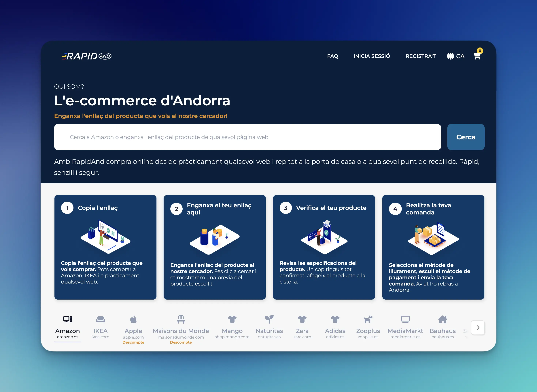This screenshot has height=392, width=537.
Task: Click step 1 number circle
Action: coord(67,208)
